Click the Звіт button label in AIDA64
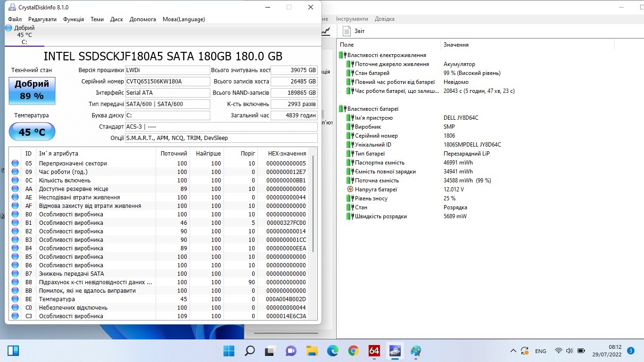This screenshot has width=644, height=362. 360,31
